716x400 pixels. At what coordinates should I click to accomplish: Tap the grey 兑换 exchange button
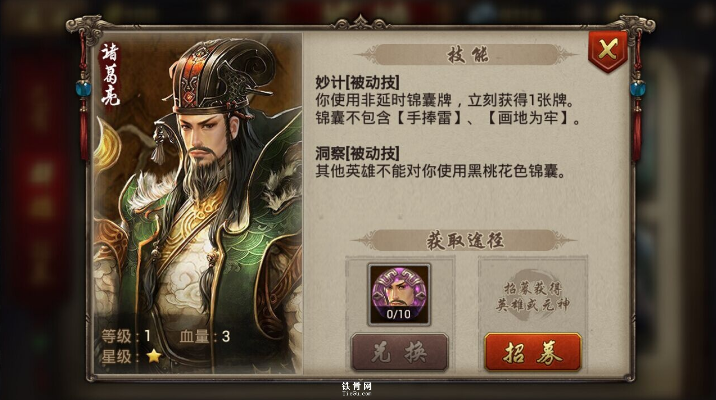[399, 352]
